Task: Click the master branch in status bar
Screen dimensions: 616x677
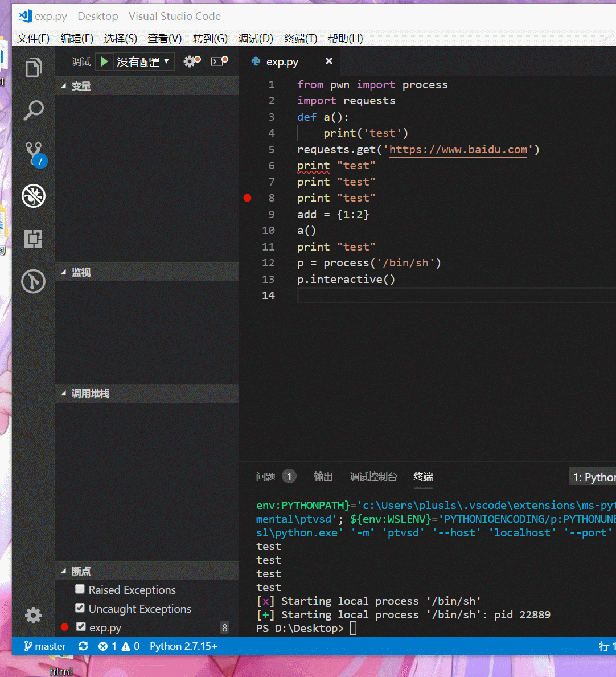Action: (45, 646)
